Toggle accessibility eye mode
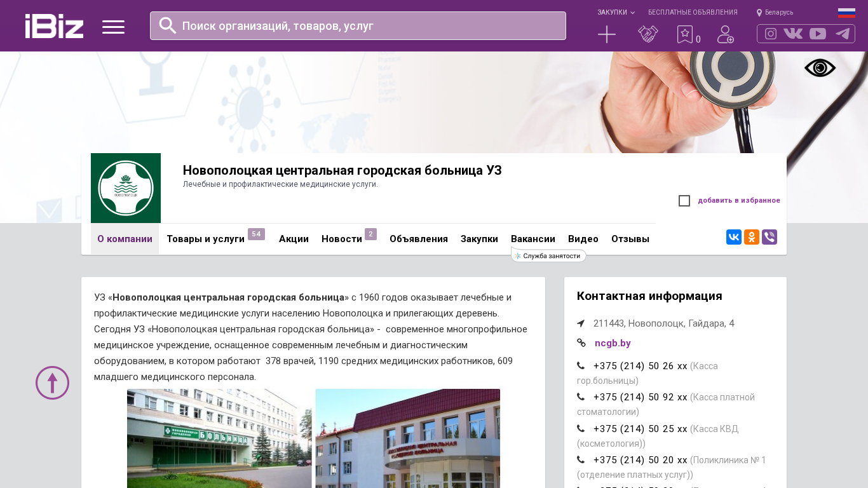The width and height of the screenshot is (868, 488). click(x=820, y=68)
